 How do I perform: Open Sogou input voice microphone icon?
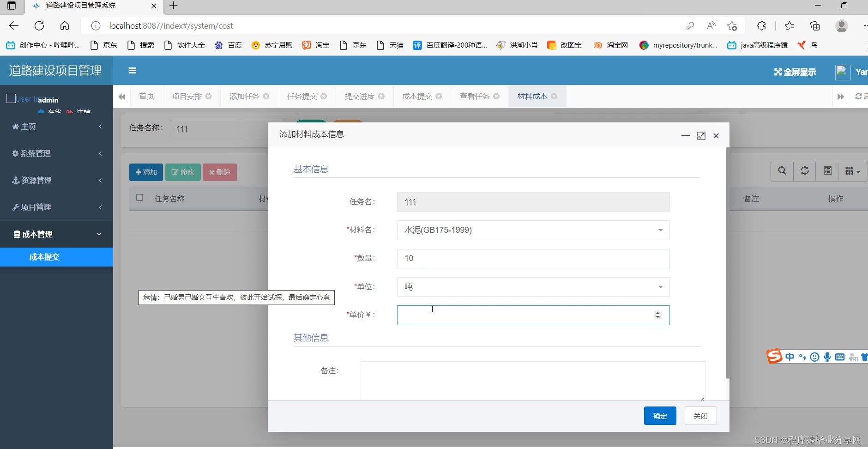point(827,357)
